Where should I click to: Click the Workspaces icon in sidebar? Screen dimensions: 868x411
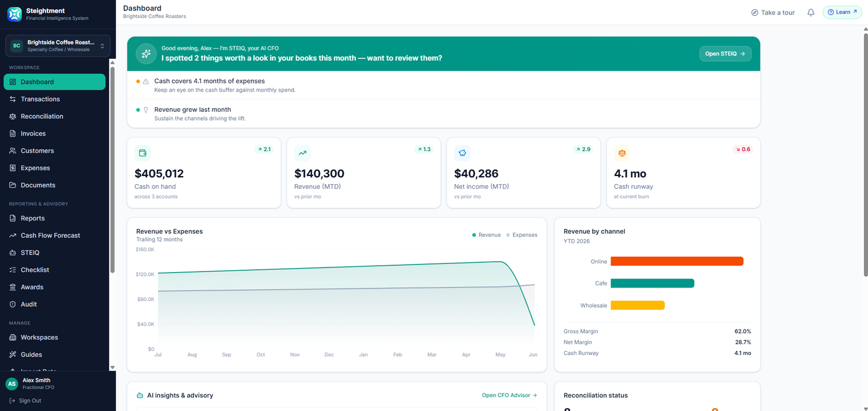(x=13, y=337)
